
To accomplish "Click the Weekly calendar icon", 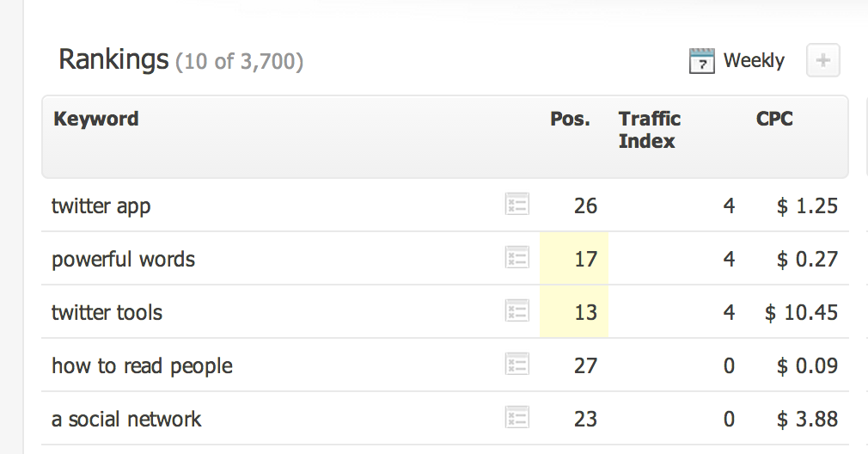I will click(x=701, y=61).
